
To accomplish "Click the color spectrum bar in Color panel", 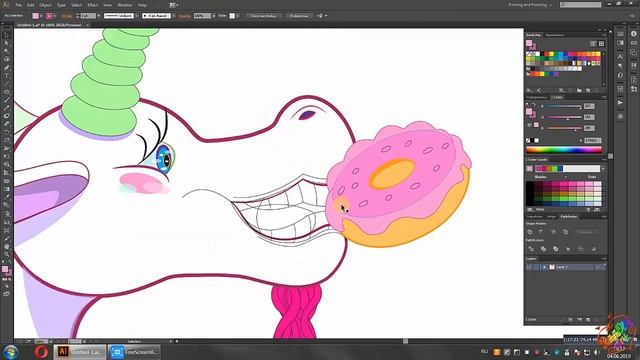I will point(564,150).
